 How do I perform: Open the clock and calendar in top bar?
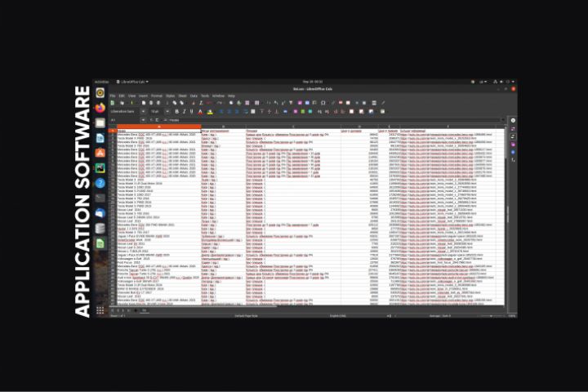[x=312, y=82]
